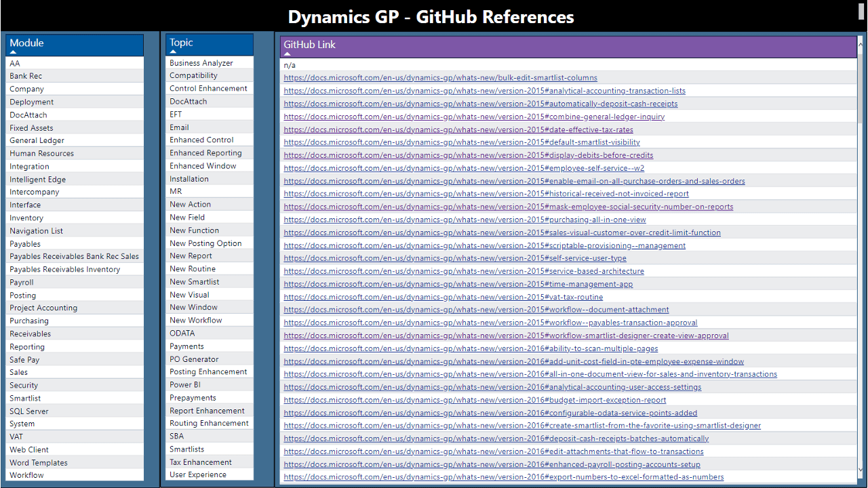Open the bulk-edit-smartlist-columns link

440,78
